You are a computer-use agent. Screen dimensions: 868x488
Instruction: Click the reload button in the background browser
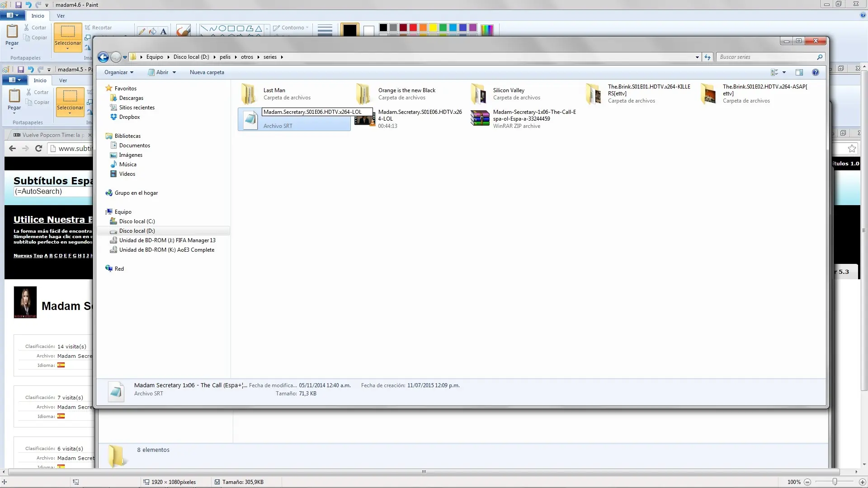pyautogui.click(x=39, y=148)
